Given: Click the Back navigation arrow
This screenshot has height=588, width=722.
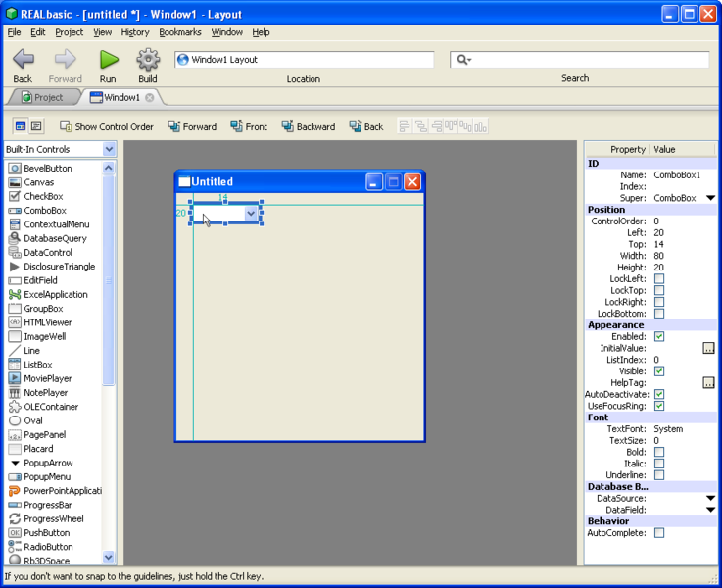Looking at the screenshot, I should coord(23,60).
